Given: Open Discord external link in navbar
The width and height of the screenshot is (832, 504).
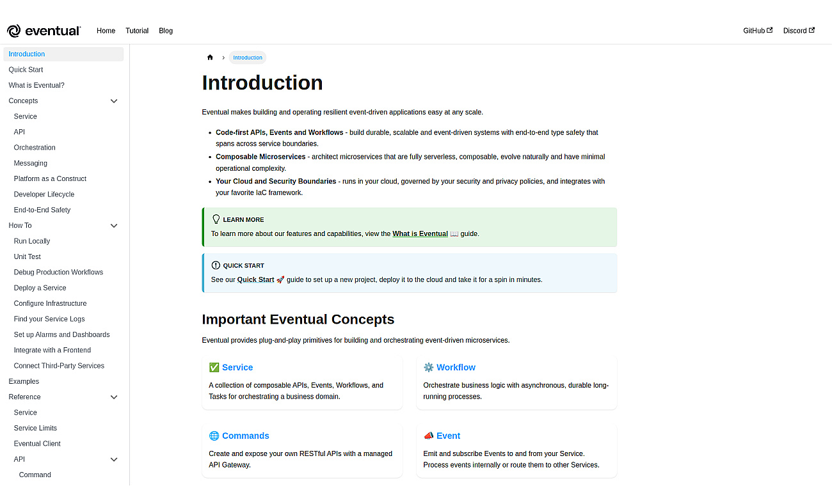Looking at the screenshot, I should (799, 31).
